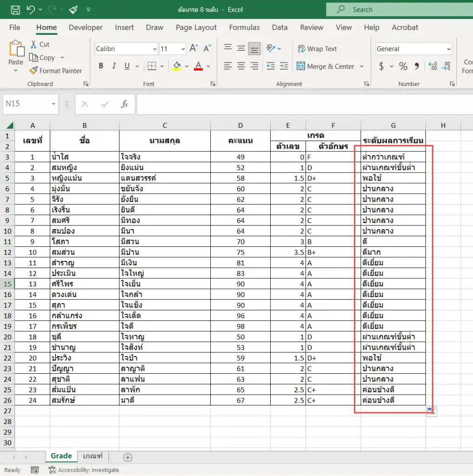This screenshot has height=476, width=473.
Task: Click the Orientation text rotate icon
Action: point(270,48)
